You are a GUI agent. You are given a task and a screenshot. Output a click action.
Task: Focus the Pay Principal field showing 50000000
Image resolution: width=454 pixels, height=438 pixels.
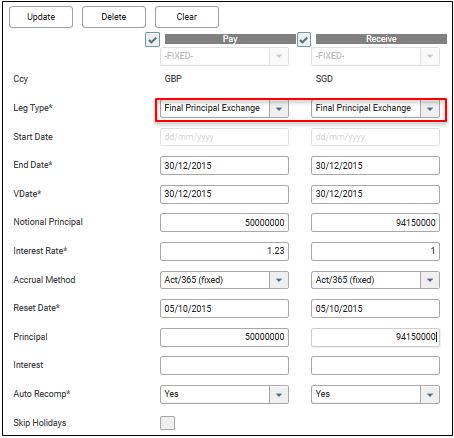224,337
